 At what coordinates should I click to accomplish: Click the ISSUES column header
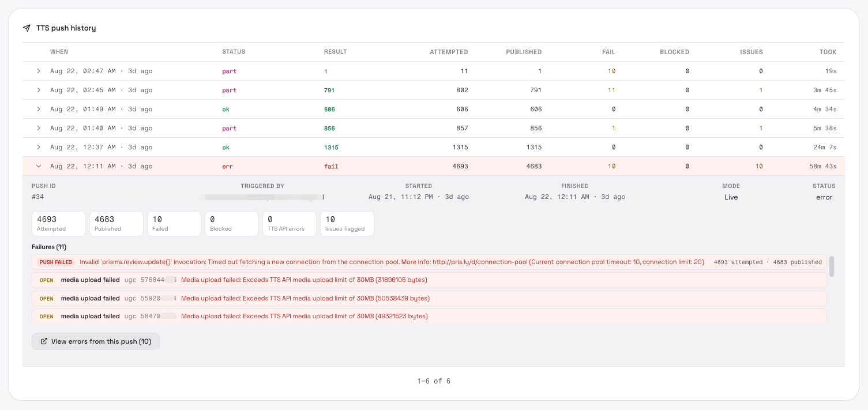751,52
